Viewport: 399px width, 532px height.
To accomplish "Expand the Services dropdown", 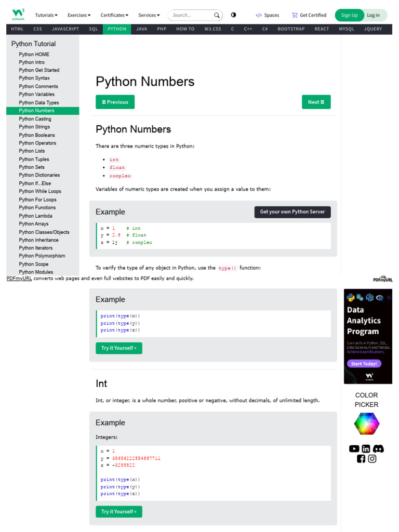I will point(149,15).
